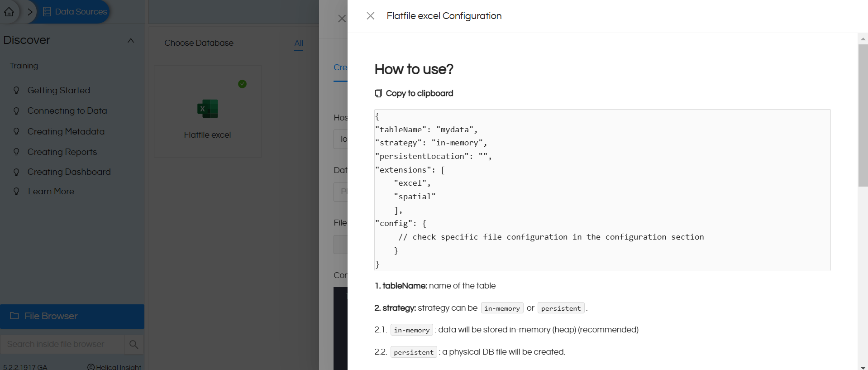Image resolution: width=868 pixels, height=370 pixels.
Task: Click the scrollbar down arrow
Action: (x=863, y=367)
